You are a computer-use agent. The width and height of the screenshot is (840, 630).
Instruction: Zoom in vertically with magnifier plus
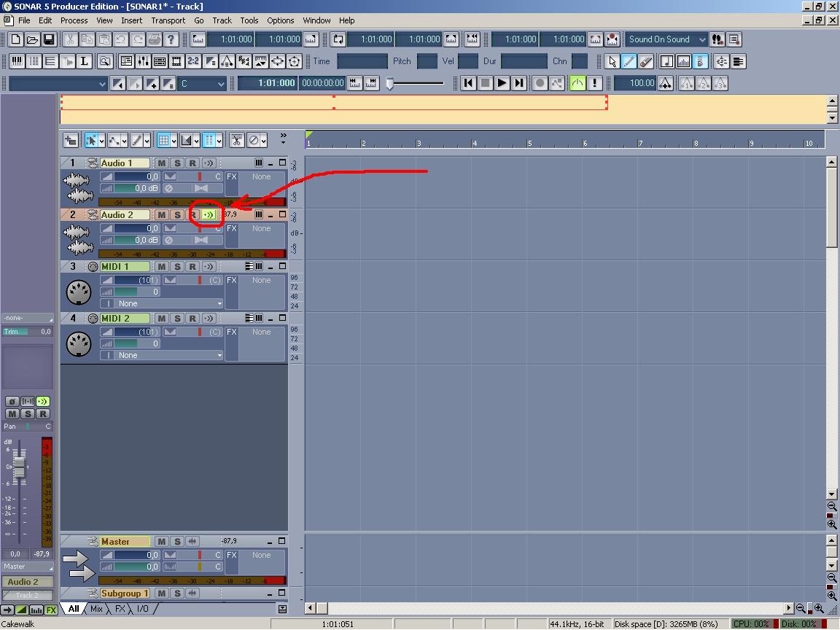tap(831, 525)
